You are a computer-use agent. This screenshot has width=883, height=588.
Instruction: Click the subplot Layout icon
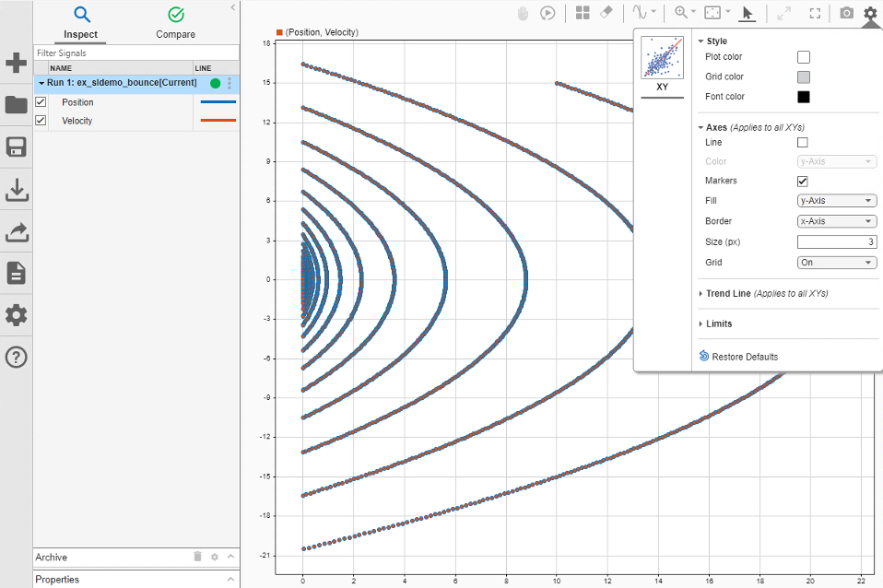point(582,13)
